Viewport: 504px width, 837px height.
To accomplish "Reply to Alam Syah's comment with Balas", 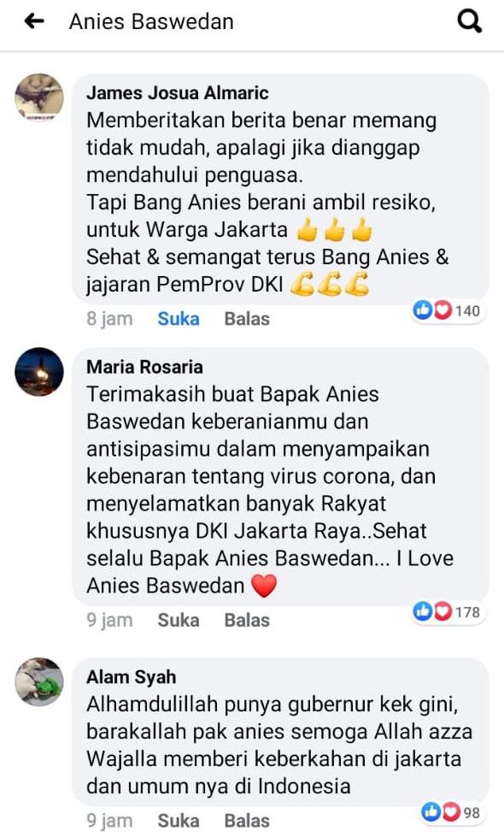I will point(247,821).
